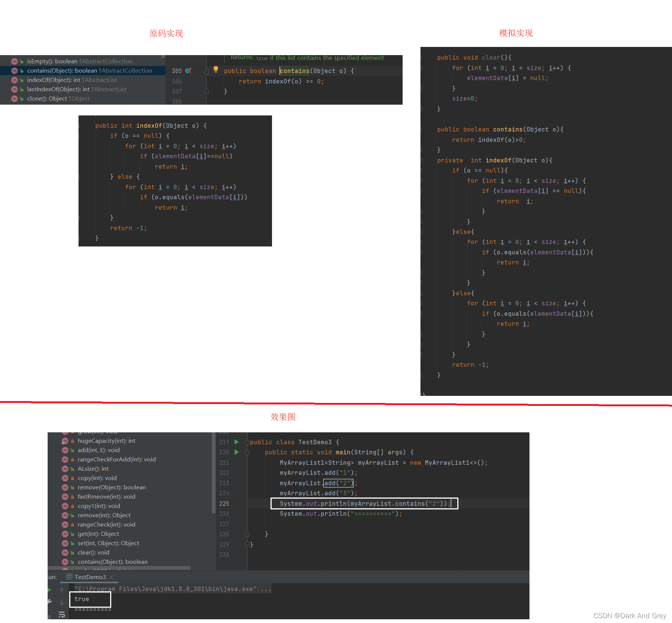Click 'size=0;' in the clear method
Image resolution: width=672 pixels, height=623 pixels.
465,99
